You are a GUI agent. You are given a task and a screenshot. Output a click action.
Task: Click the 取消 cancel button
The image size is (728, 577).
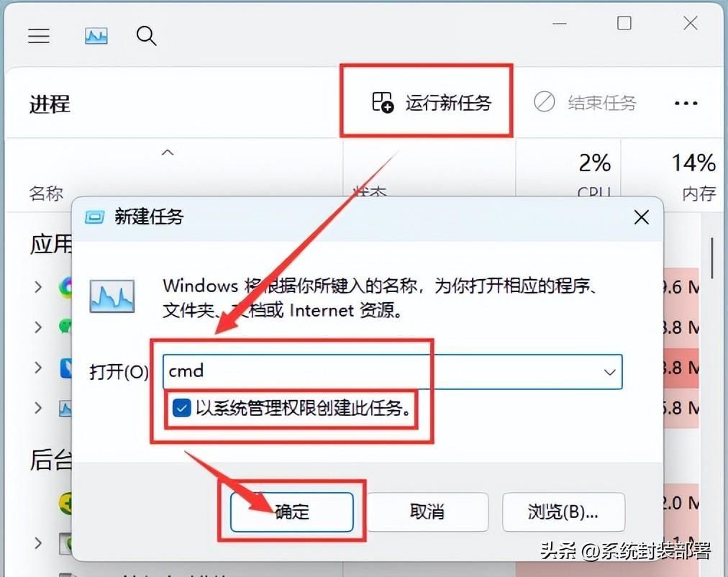pyautogui.click(x=427, y=512)
